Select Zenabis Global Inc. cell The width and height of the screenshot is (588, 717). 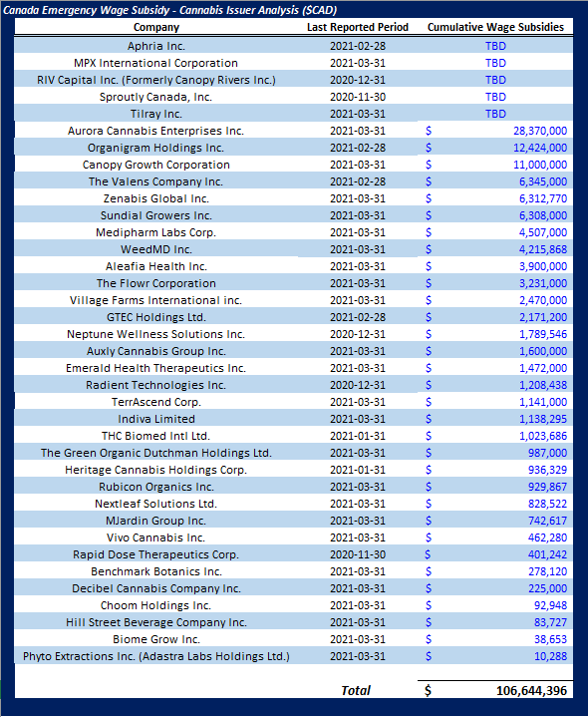pyautogui.click(x=156, y=198)
